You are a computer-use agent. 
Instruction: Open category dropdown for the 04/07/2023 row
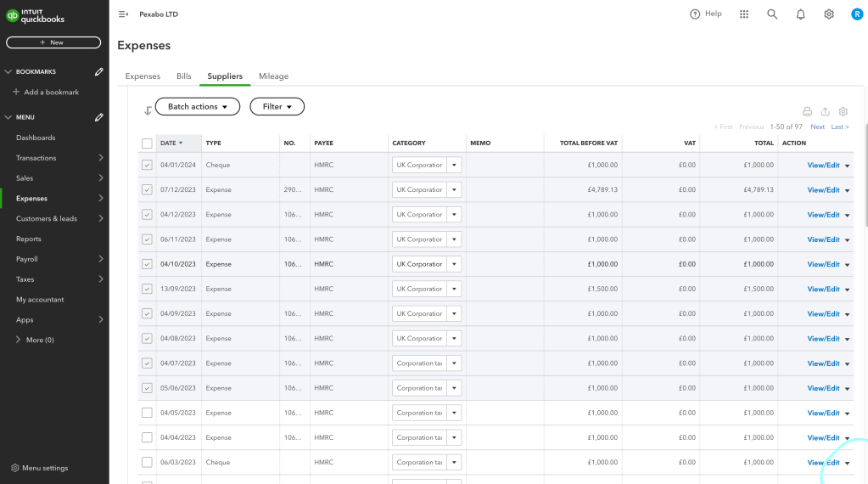click(454, 363)
